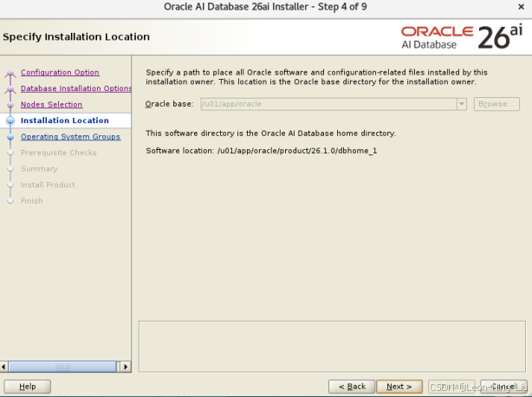Click the Oracle 26ai logo
The width and height of the screenshot is (532, 397).
pos(462,37)
